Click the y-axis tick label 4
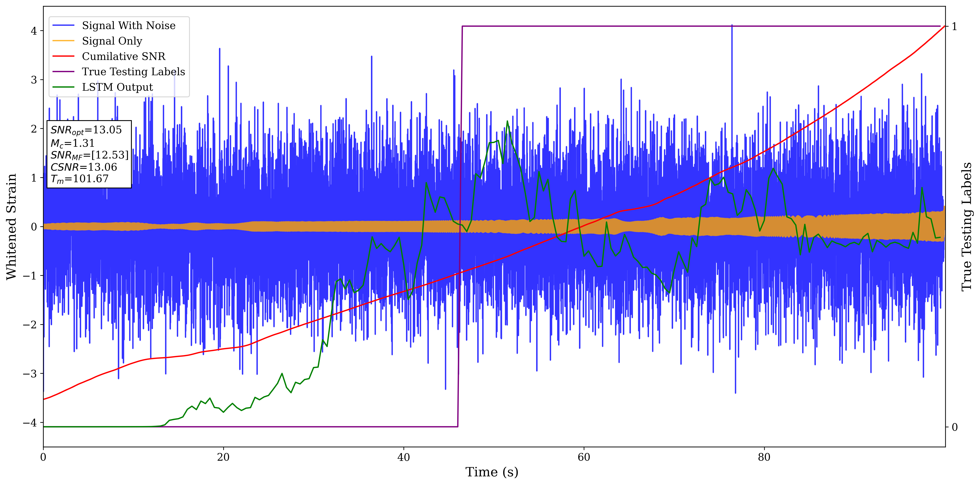Viewport: 980px width, 485px height. 34,31
